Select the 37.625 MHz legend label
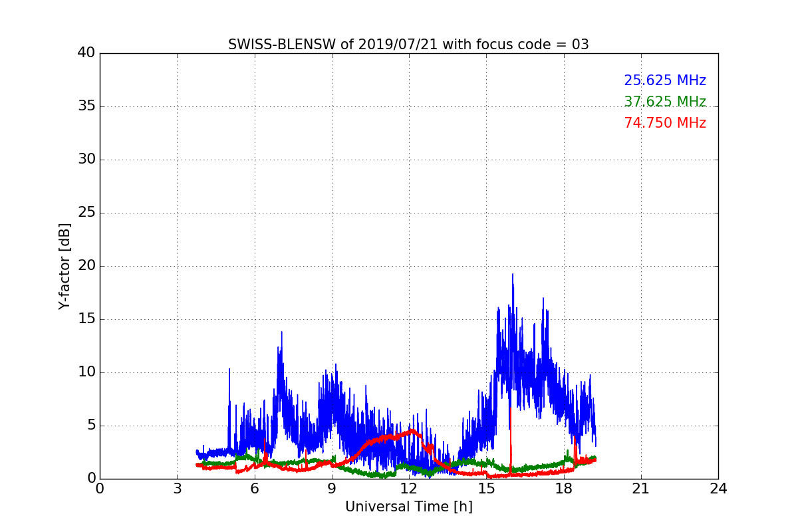Image resolution: width=798 pixels, height=532 pixels. (665, 102)
